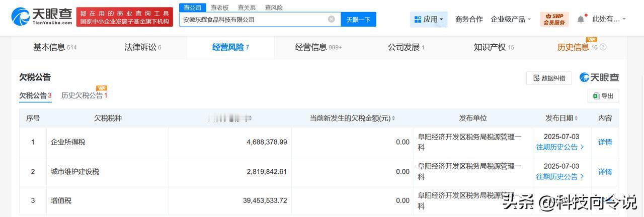Image resolution: width=644 pixels, height=217 pixels.
Task: Select the 经营风险 tab
Action: pyautogui.click(x=230, y=47)
